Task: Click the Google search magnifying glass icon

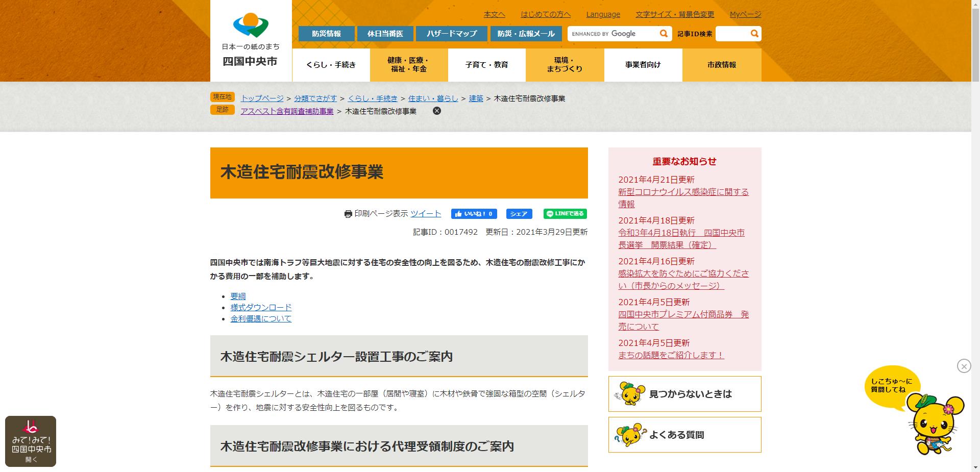Action: click(x=663, y=33)
